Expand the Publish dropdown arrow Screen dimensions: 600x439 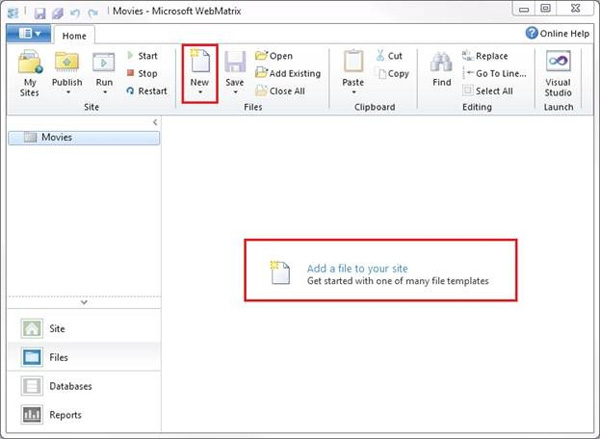point(68,92)
